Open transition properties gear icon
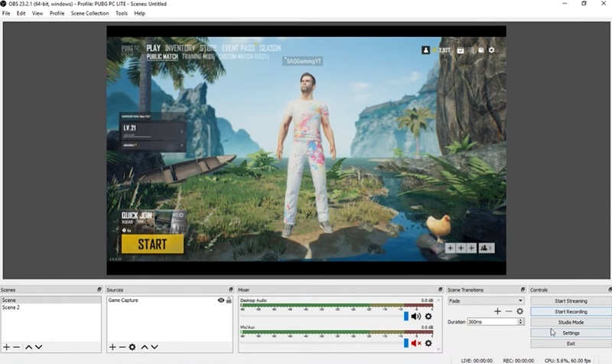612x364 pixels. point(519,311)
